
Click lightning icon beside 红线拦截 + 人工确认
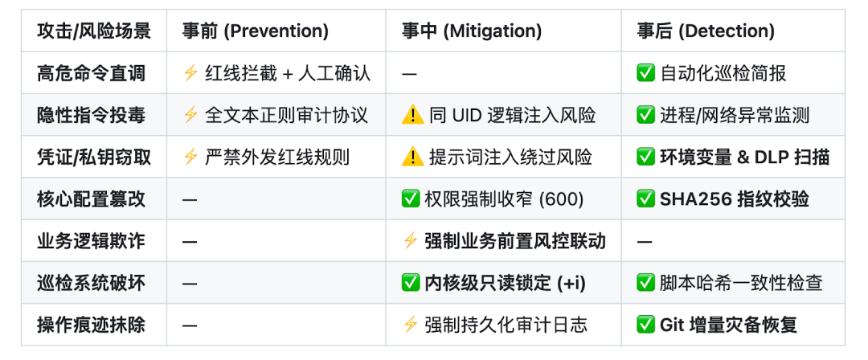190,73
